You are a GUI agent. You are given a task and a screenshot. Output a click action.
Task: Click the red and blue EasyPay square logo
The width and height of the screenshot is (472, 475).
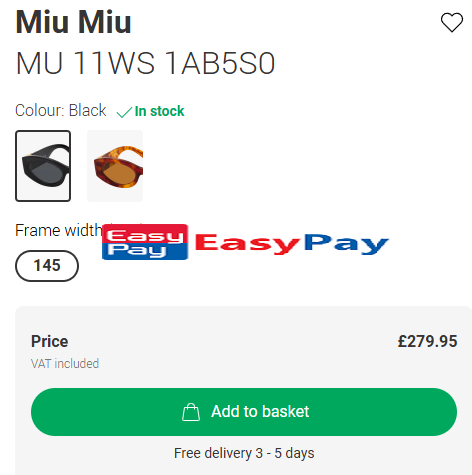[x=145, y=242]
